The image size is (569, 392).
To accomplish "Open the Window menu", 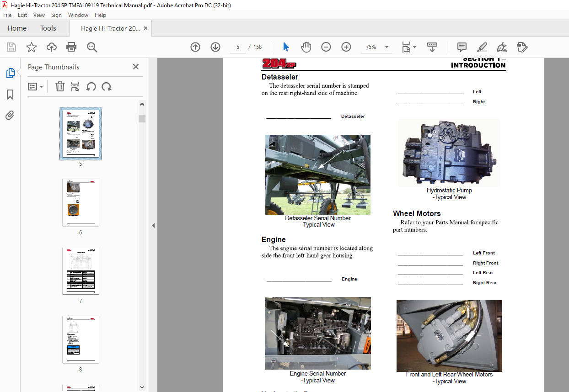I will pos(78,15).
